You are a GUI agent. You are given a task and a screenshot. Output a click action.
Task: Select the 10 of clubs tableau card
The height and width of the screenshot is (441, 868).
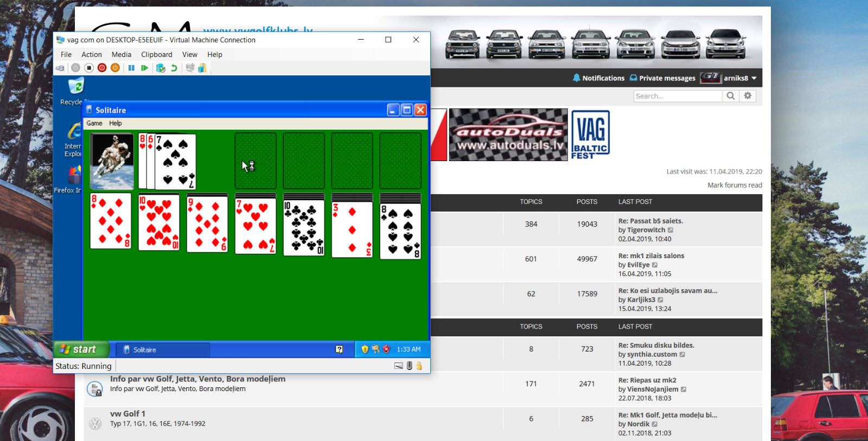pyautogui.click(x=304, y=228)
